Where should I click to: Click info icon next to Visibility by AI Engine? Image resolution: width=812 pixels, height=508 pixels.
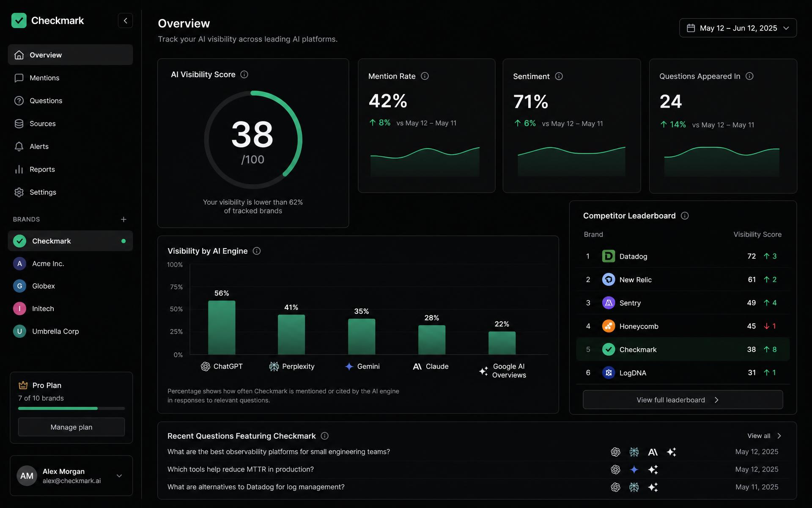pyautogui.click(x=257, y=251)
